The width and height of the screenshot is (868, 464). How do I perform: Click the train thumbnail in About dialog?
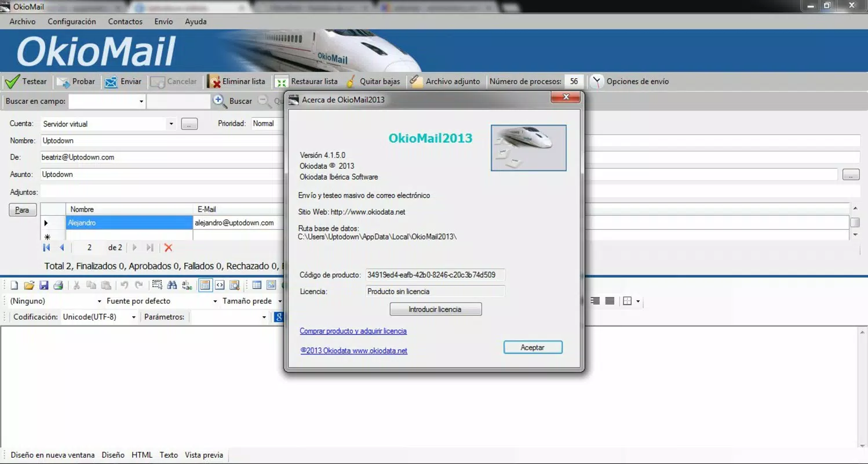coord(528,148)
